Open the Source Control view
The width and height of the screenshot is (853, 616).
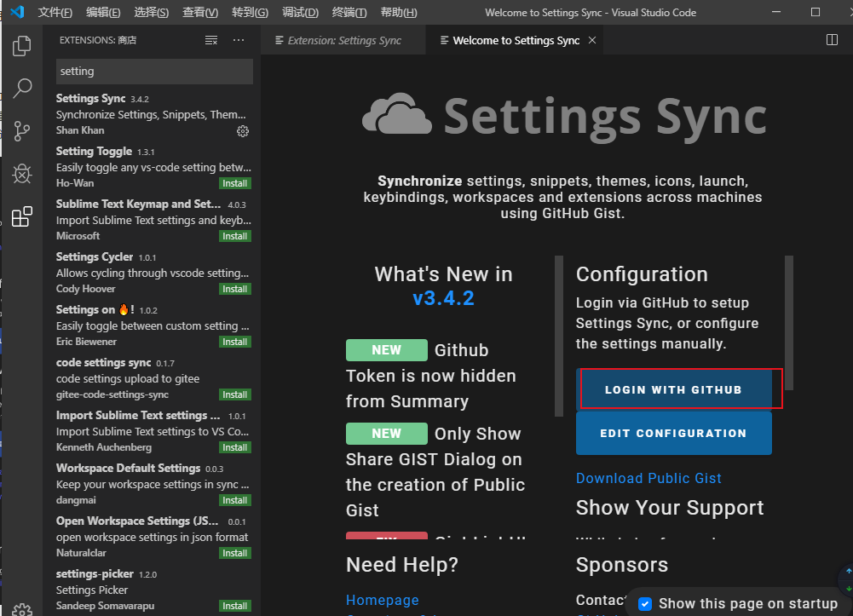point(22,131)
